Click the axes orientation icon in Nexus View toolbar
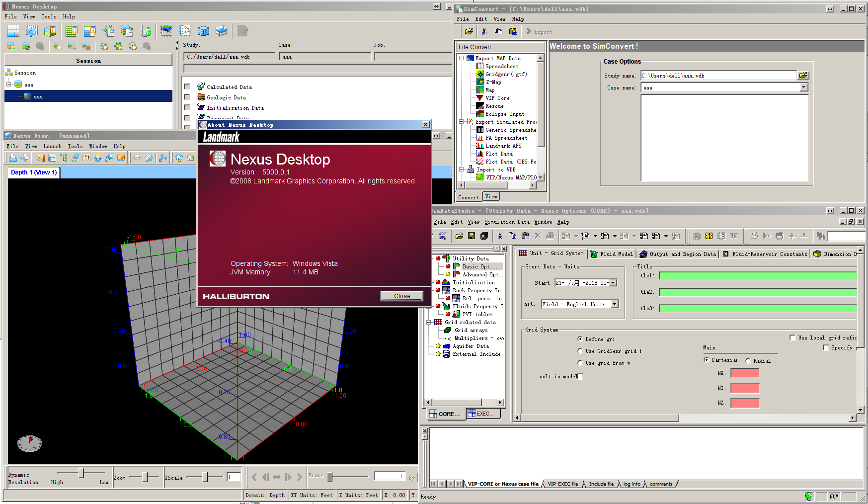The image size is (868, 504). point(162,158)
